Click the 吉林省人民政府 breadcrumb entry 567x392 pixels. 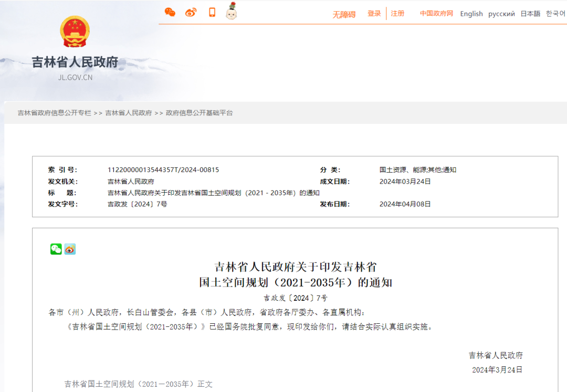point(129,112)
